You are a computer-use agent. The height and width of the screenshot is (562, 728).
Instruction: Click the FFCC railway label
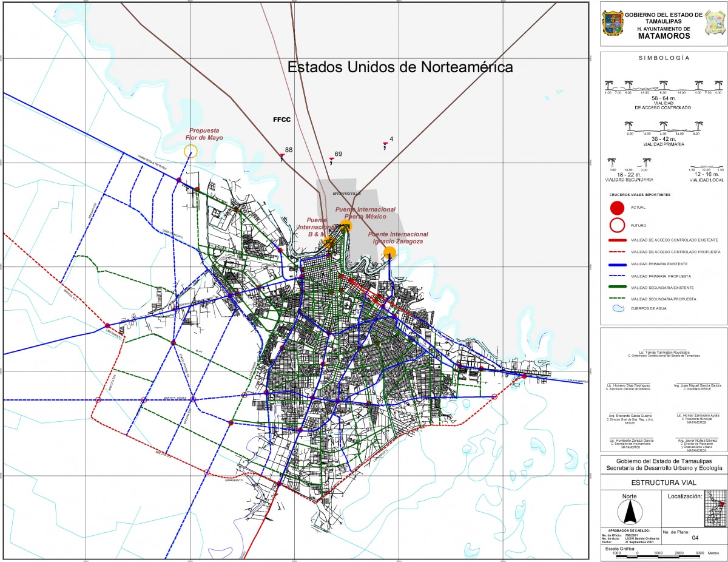pos(282,120)
